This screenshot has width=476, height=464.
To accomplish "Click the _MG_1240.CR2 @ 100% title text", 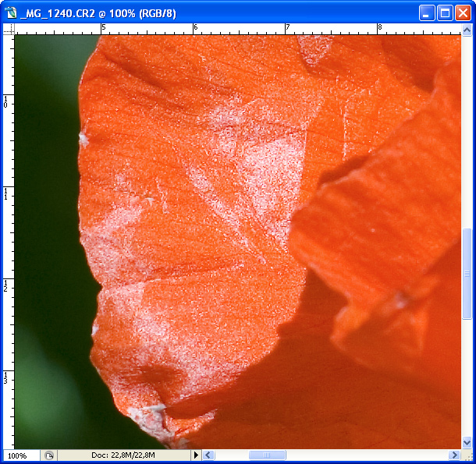I will click(x=98, y=14).
